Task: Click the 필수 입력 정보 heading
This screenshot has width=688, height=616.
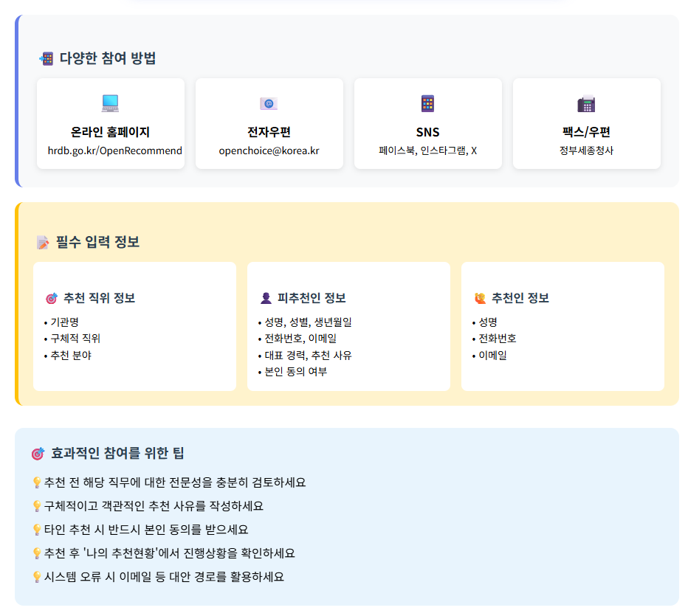Action: (97, 242)
